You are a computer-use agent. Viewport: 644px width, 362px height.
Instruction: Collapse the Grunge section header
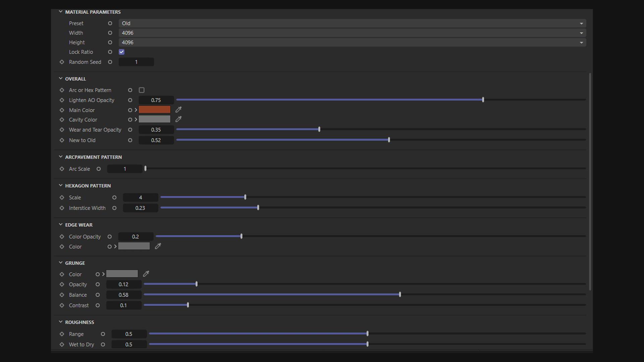pos(61,263)
